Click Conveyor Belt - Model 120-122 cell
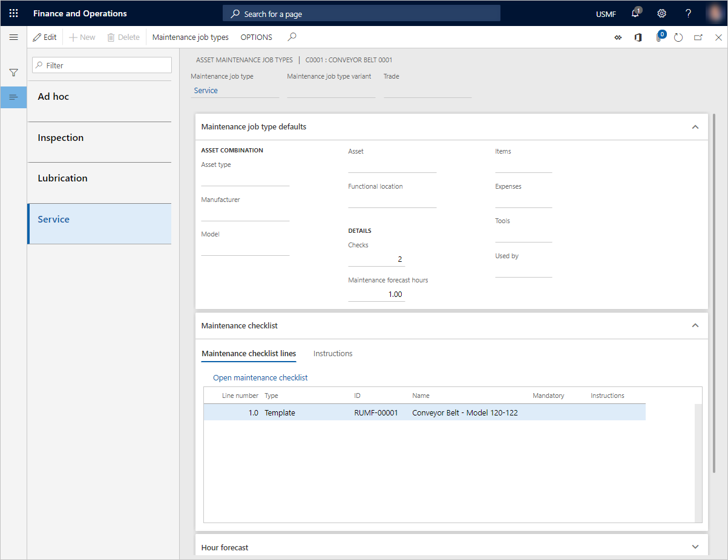728x560 pixels. point(465,413)
